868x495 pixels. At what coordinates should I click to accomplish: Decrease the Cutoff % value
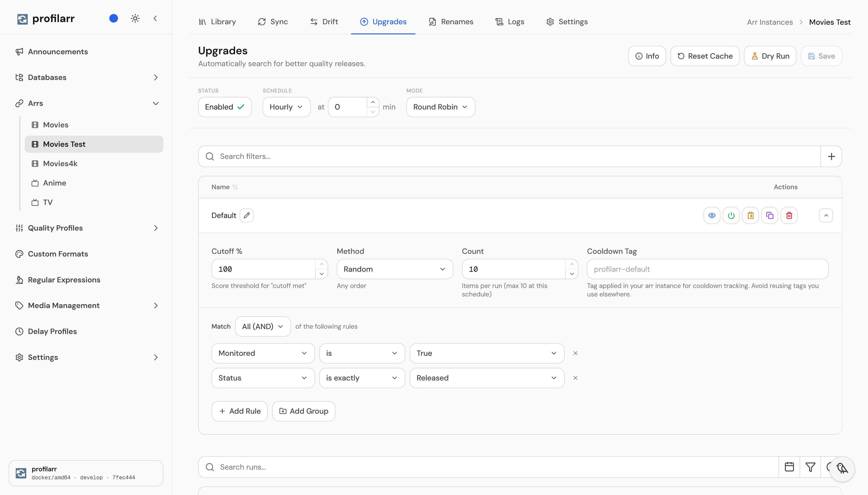coord(321,274)
